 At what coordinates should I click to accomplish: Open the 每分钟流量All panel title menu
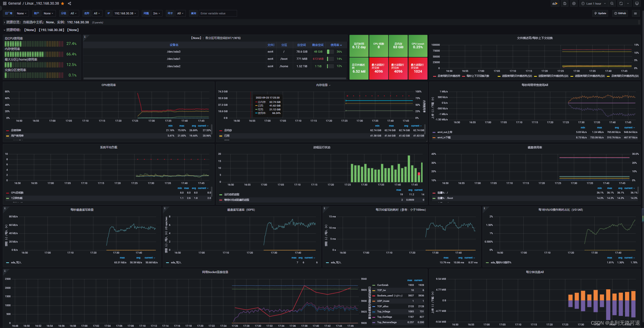tap(535, 272)
